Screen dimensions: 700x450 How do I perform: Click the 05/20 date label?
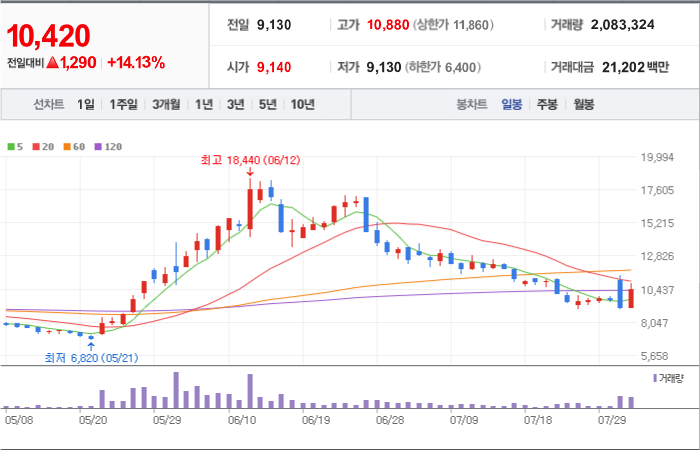coord(92,420)
